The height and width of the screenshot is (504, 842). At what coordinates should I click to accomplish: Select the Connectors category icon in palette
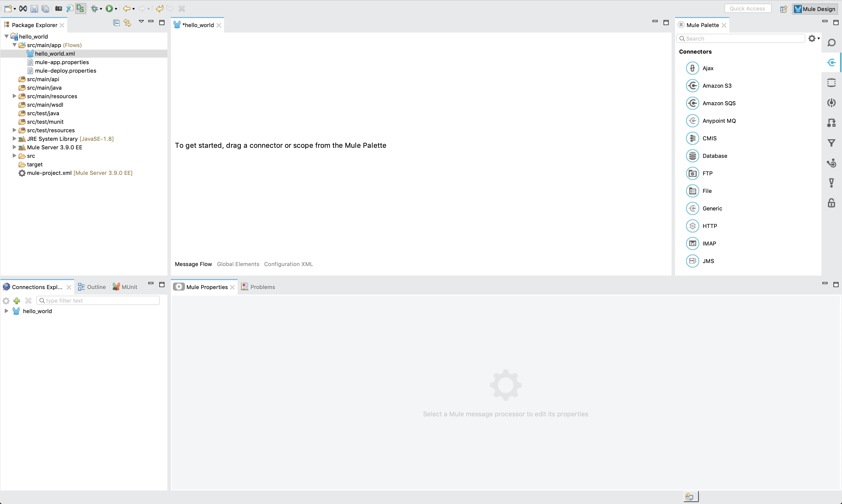831,62
